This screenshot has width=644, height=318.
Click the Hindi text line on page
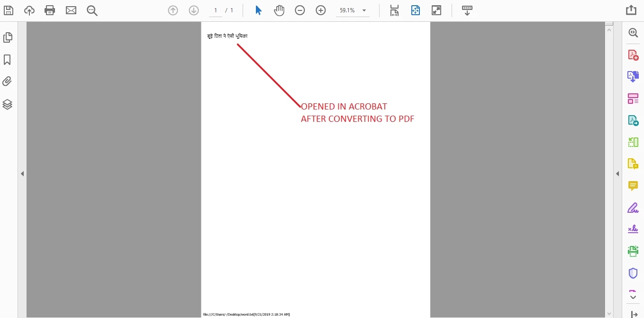click(227, 36)
